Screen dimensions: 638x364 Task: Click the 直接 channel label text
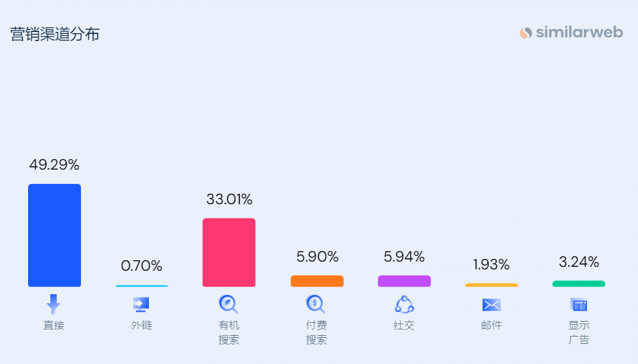(54, 325)
